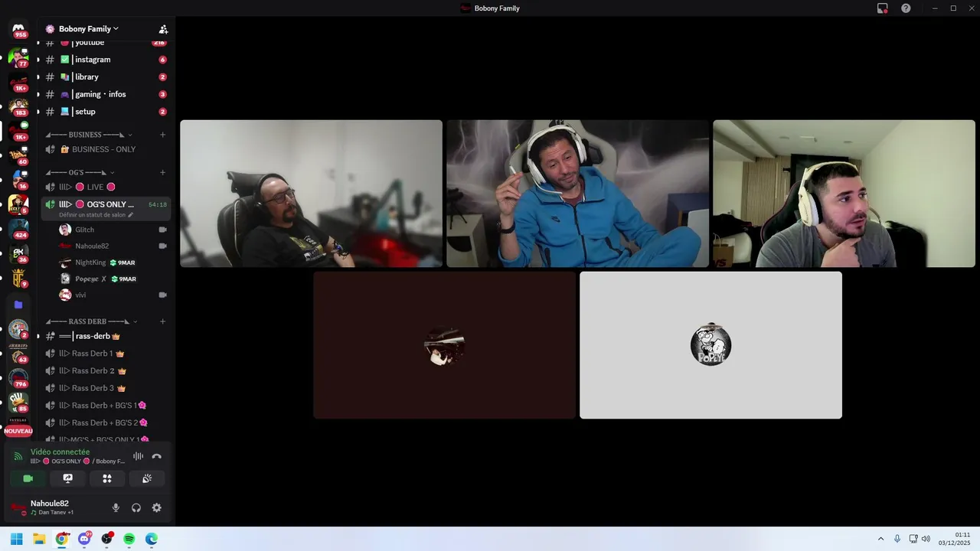Mute microphone in the user panel

point(116,507)
